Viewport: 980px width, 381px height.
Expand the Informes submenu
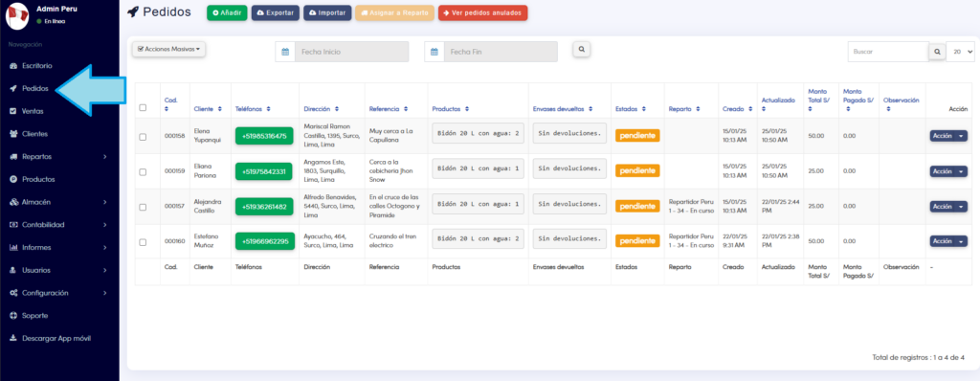click(x=105, y=248)
